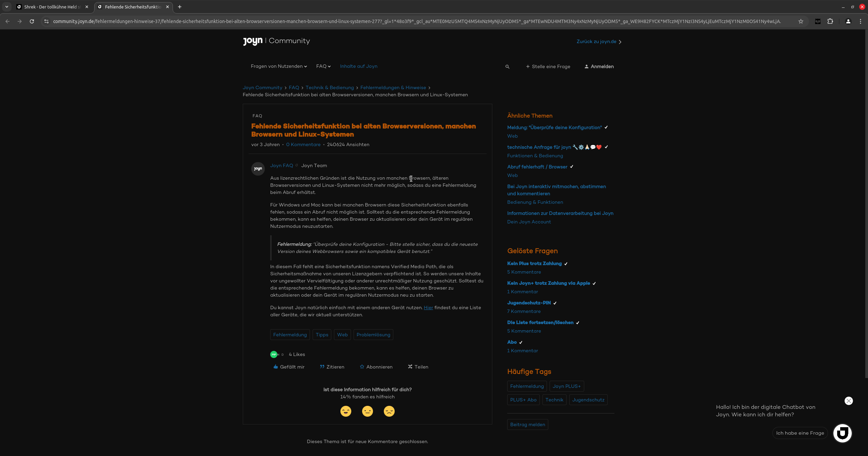Reload the page
The width and height of the screenshot is (868, 456).
32,21
